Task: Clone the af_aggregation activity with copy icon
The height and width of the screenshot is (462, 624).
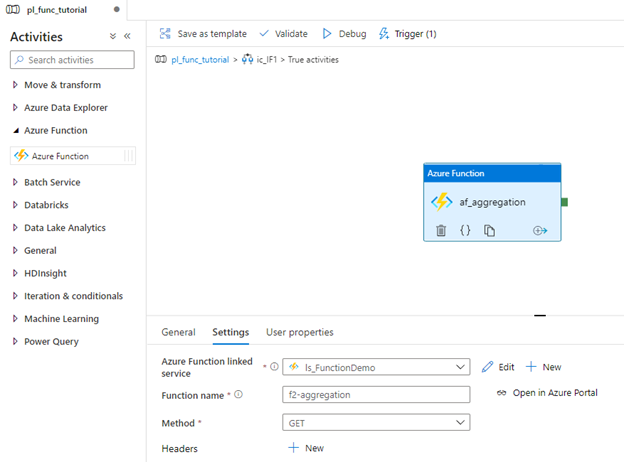Action: [x=490, y=230]
